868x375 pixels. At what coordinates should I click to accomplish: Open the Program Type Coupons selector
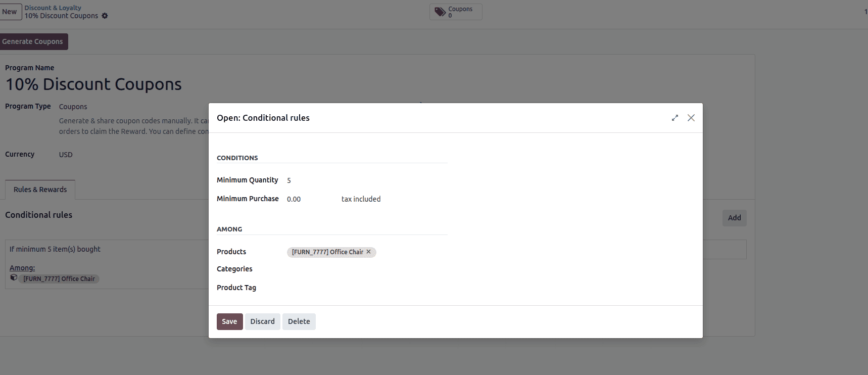[x=73, y=107]
